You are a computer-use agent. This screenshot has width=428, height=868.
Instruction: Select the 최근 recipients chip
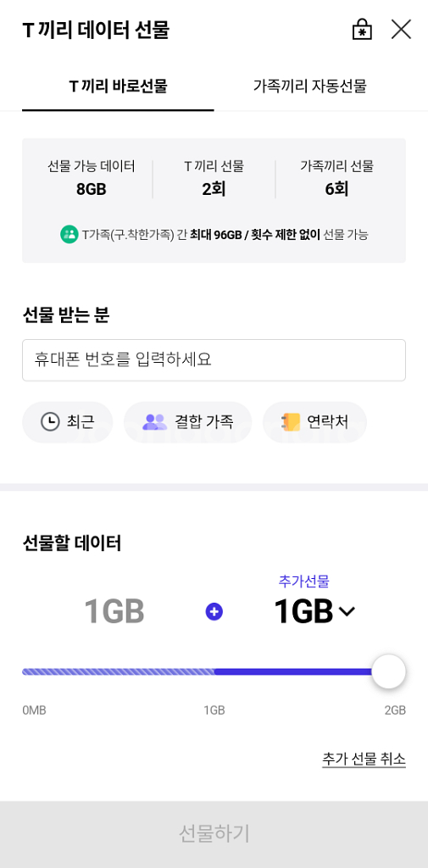click(x=68, y=422)
